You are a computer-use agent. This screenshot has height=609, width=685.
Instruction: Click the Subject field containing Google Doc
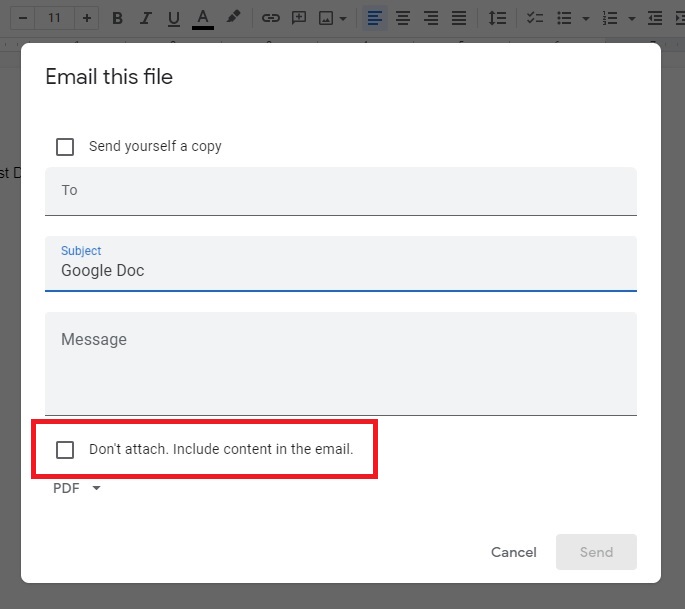pyautogui.click(x=341, y=263)
